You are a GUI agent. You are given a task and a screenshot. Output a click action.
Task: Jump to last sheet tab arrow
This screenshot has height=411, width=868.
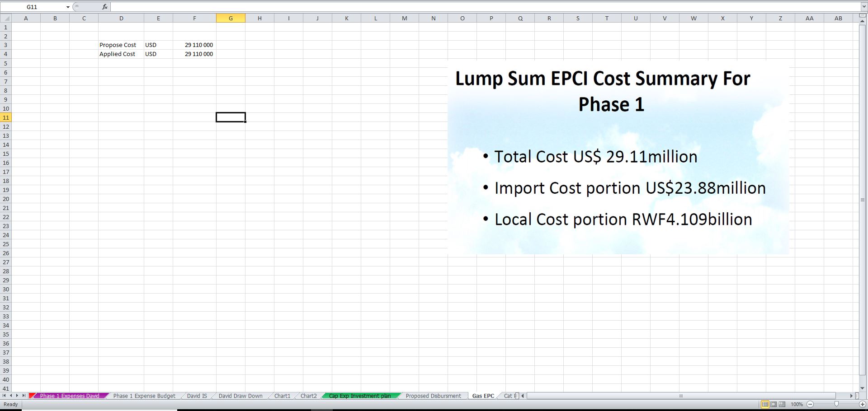click(x=24, y=396)
